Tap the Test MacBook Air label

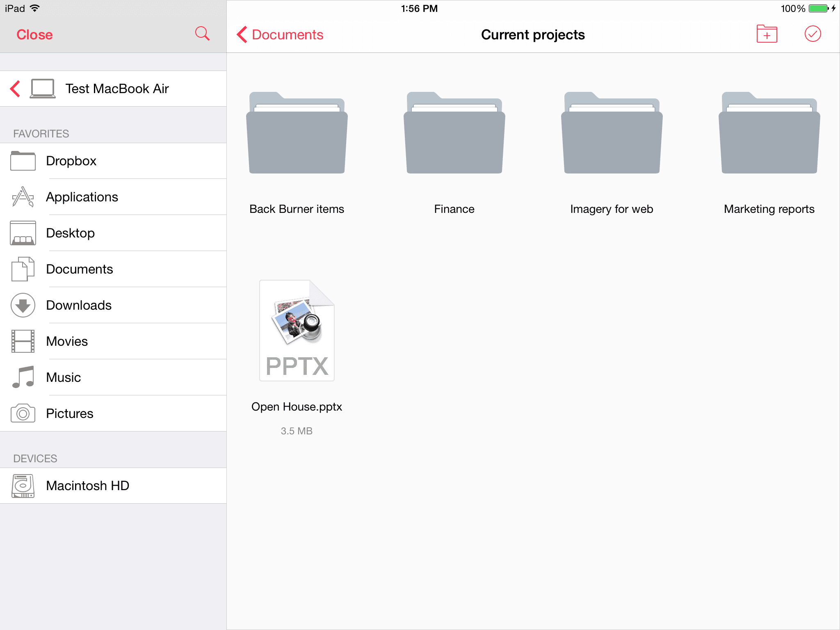pos(117,89)
